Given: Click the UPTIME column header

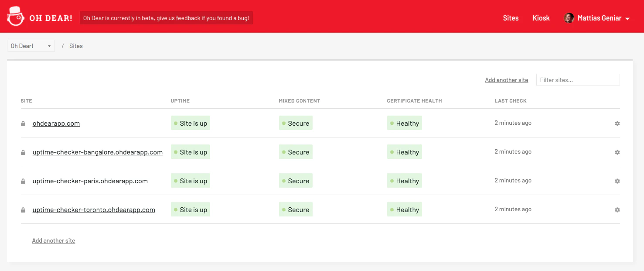Looking at the screenshot, I should pos(180,101).
